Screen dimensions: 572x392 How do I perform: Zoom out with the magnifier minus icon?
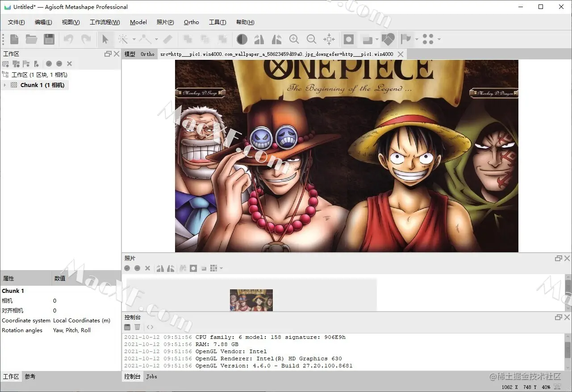(x=311, y=39)
